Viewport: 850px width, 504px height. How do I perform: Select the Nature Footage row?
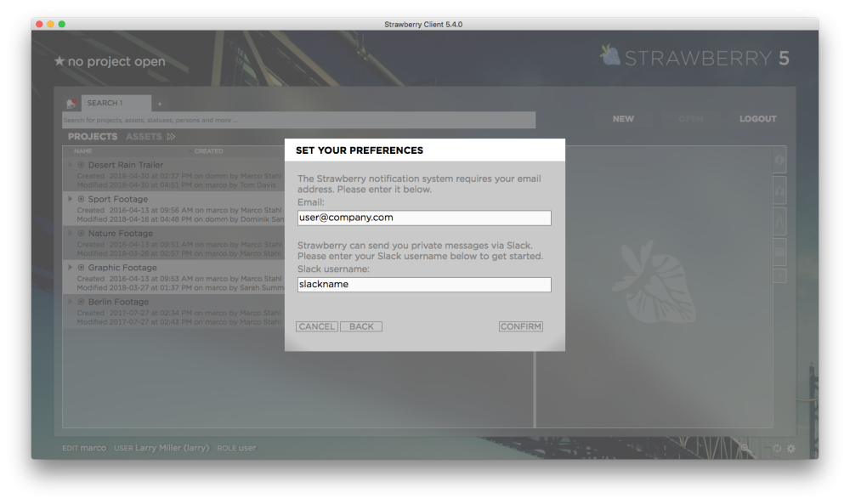coord(174,243)
